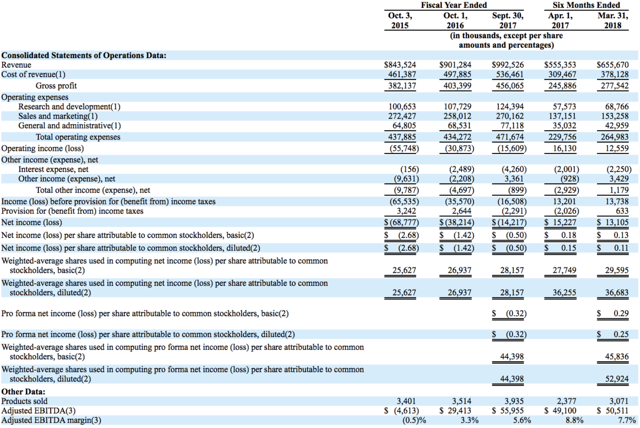640x428 pixels.
Task: Click total operating expenses value 264,983
Action: [x=615, y=137]
